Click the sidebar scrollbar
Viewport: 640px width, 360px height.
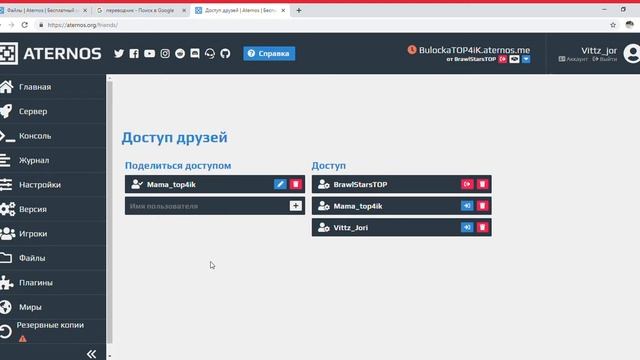[x=109, y=212]
